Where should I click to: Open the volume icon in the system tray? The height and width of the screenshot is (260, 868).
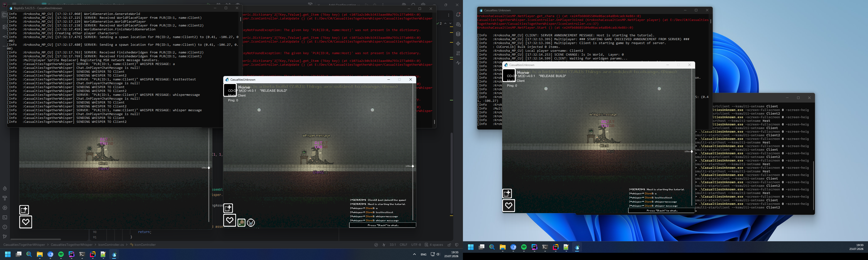pyautogui.click(x=438, y=254)
